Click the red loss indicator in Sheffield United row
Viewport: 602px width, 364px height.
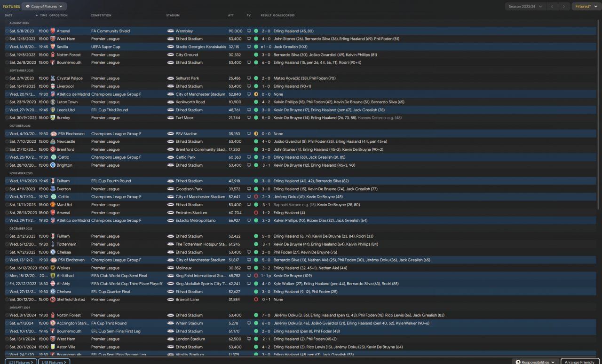point(256,299)
